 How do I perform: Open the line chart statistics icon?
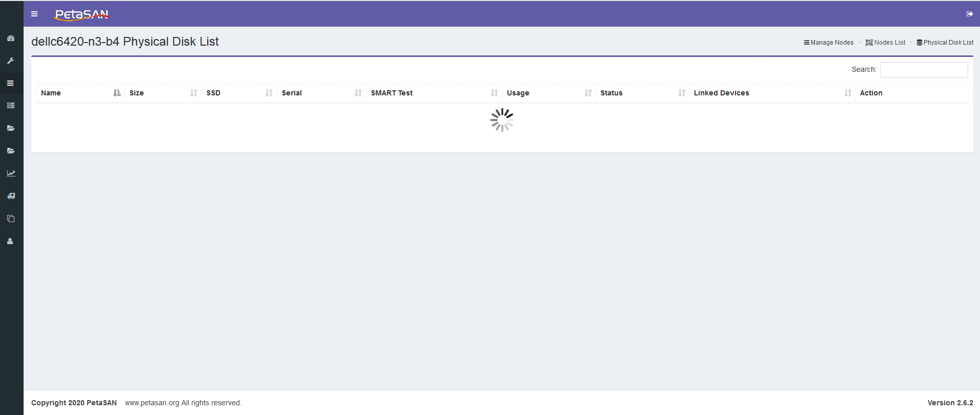click(x=11, y=173)
